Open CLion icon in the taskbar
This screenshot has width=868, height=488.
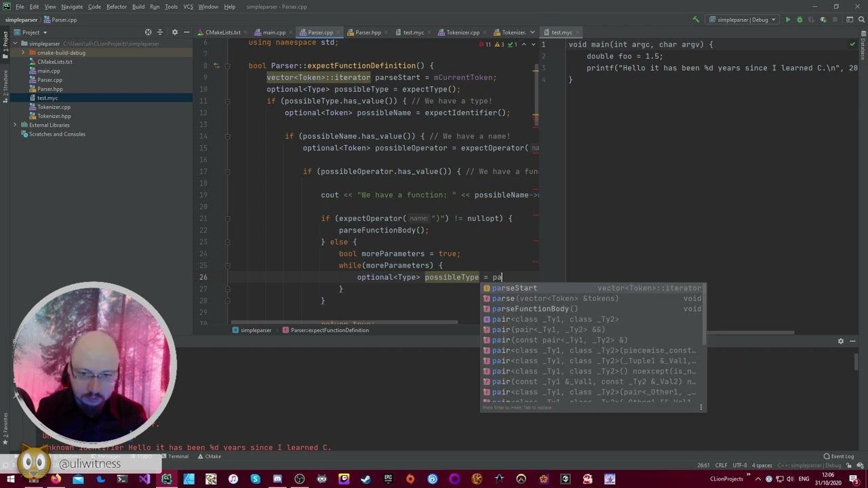pyautogui.click(x=166, y=479)
